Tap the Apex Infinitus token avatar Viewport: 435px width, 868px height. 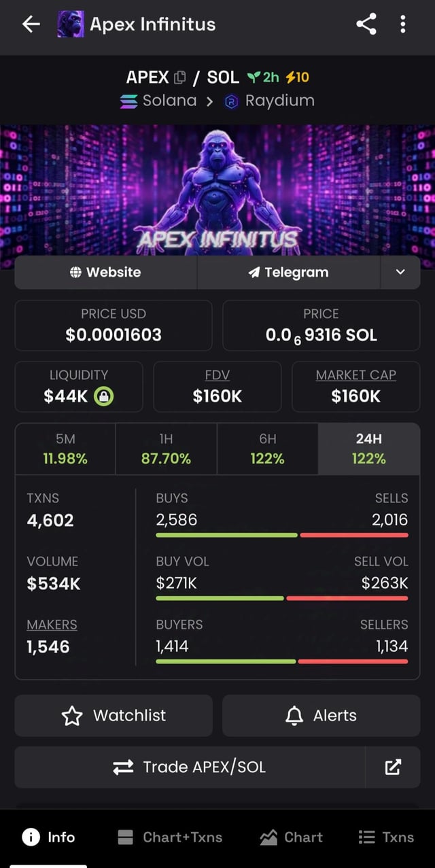[x=71, y=25]
